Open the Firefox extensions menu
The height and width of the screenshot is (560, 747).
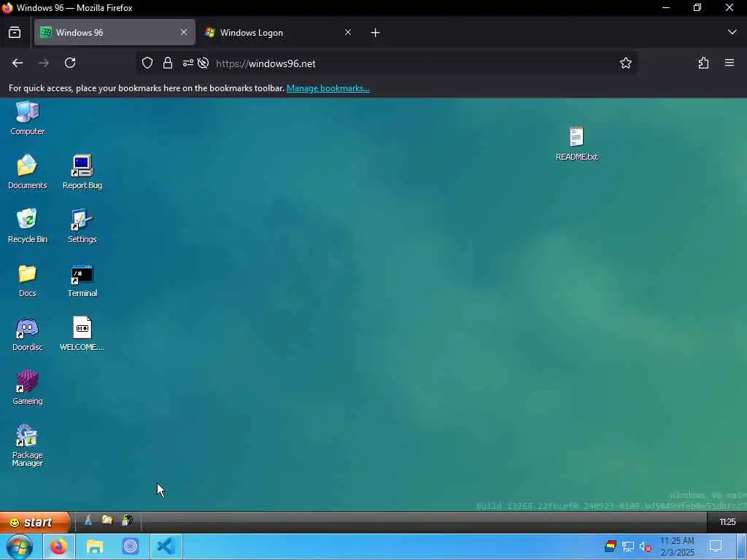click(x=703, y=63)
